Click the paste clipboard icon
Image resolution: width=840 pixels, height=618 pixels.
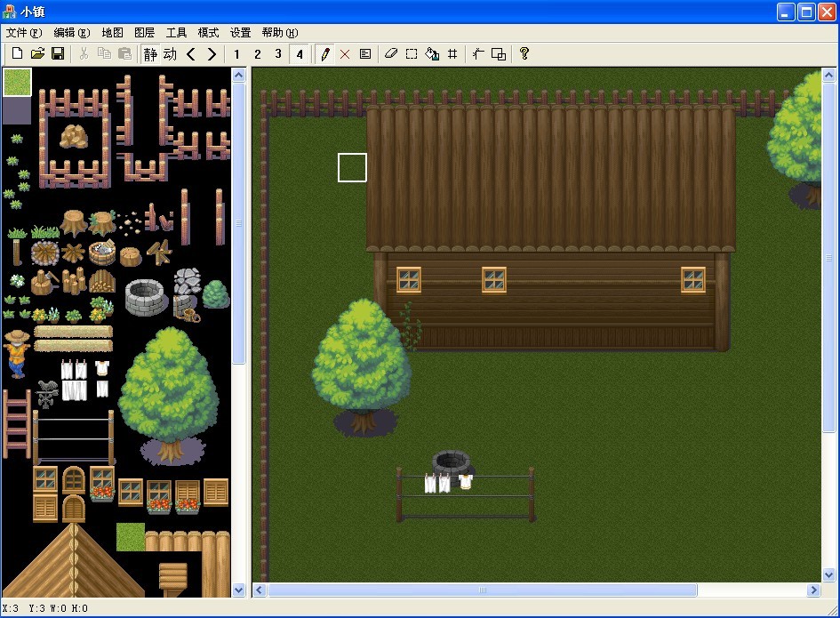pyautogui.click(x=124, y=53)
